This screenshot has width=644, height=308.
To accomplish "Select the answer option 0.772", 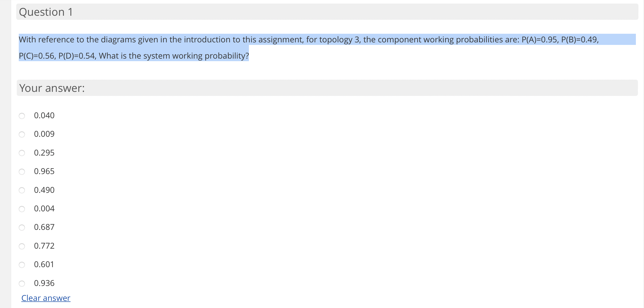I will [x=22, y=246].
